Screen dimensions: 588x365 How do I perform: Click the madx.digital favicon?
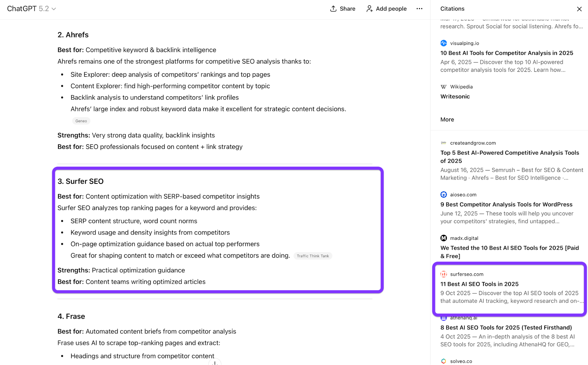tap(444, 238)
